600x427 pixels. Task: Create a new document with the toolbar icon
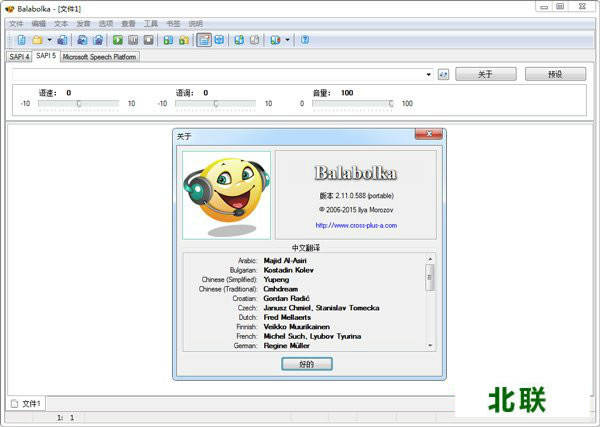tap(21, 40)
